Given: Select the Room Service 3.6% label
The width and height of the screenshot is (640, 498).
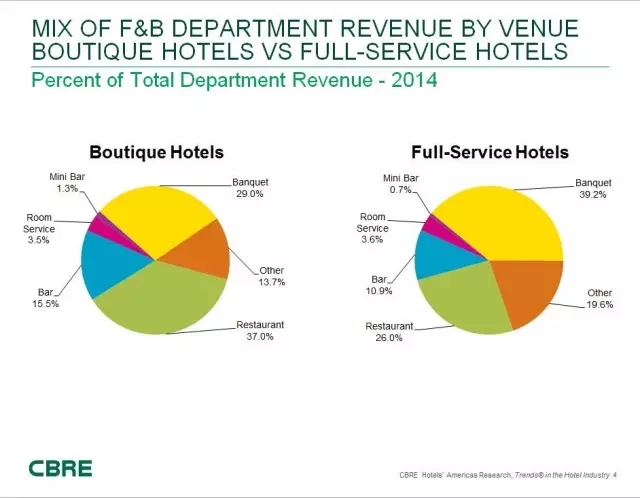Looking at the screenshot, I should 372,228.
